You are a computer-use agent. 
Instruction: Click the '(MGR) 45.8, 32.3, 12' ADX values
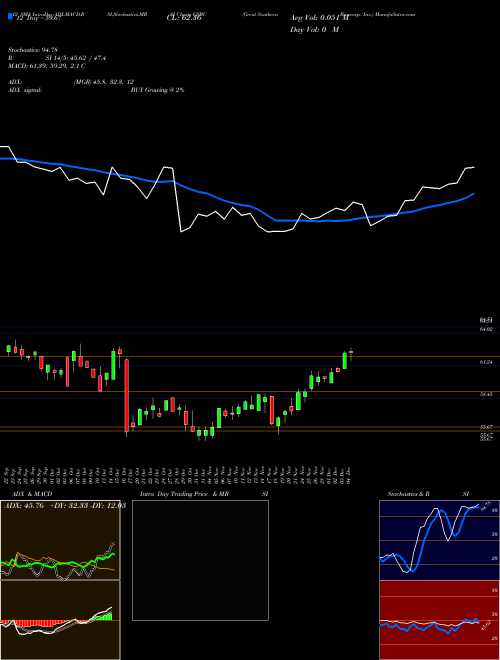click(104, 82)
